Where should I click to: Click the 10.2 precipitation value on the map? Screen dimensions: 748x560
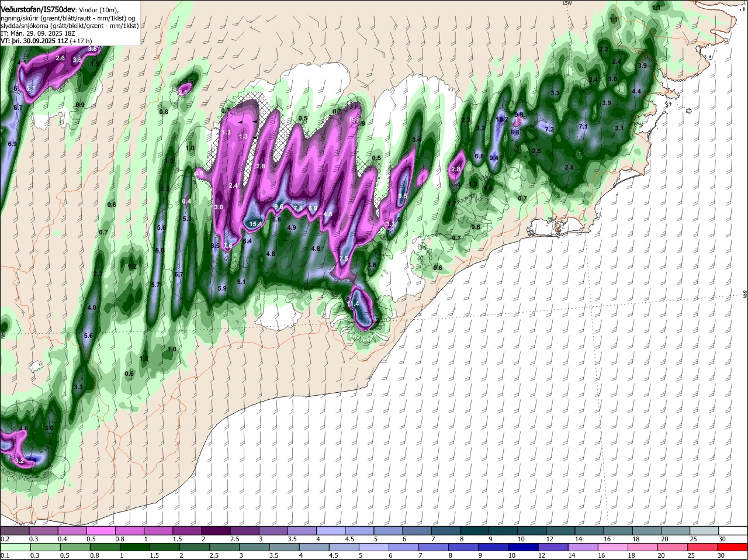coord(501,119)
